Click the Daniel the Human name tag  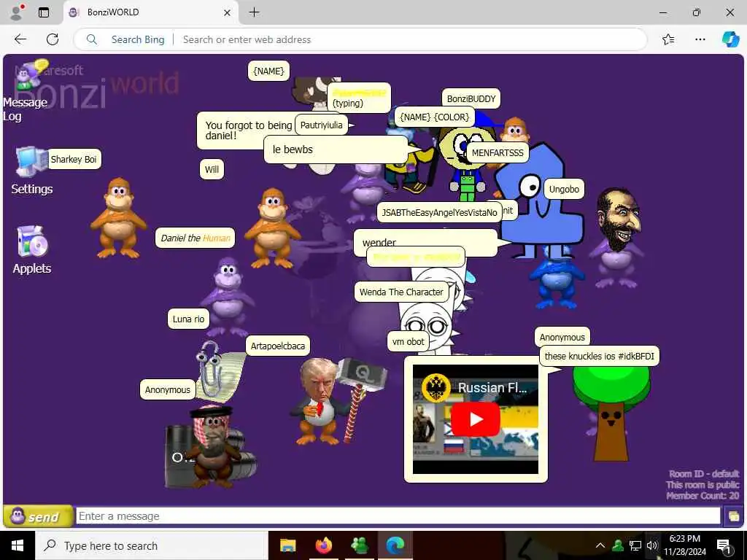tap(196, 238)
